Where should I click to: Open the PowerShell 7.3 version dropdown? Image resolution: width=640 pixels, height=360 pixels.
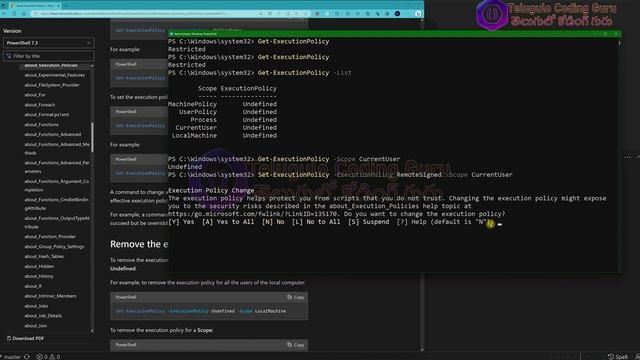[x=49, y=43]
